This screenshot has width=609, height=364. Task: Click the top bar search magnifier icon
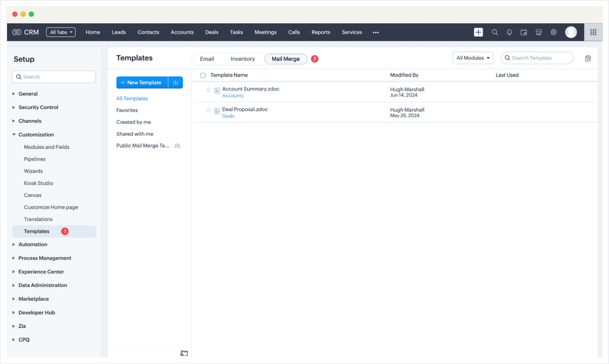495,32
